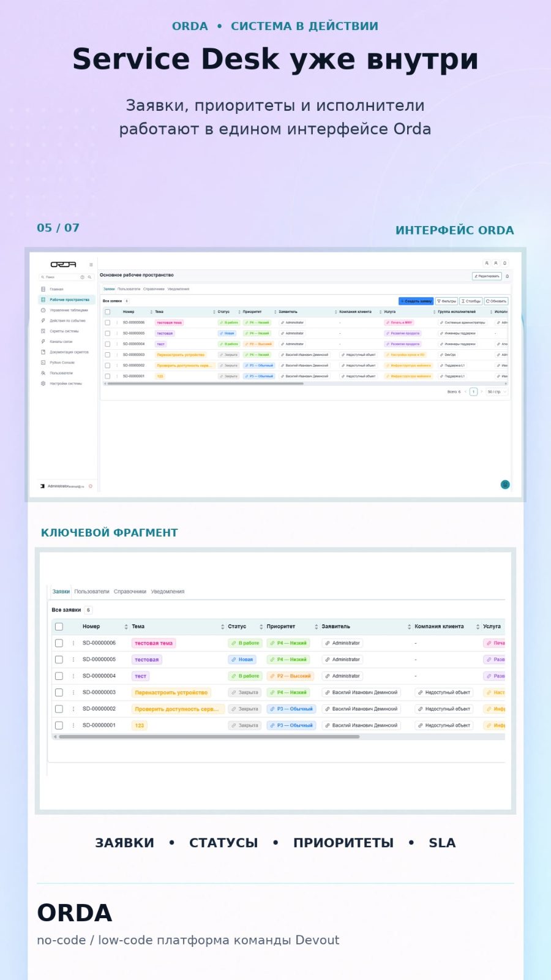
Task: Switch to Пользователи tab in fragment
Action: click(x=92, y=592)
